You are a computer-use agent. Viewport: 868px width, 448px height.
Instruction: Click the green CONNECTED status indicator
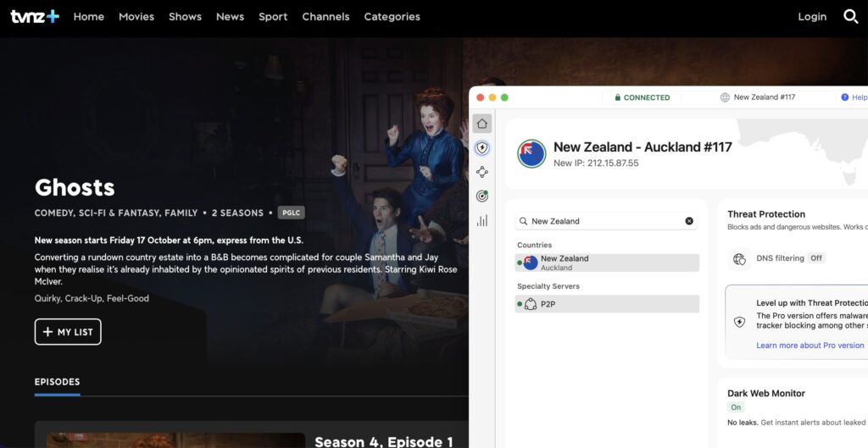pyautogui.click(x=642, y=97)
